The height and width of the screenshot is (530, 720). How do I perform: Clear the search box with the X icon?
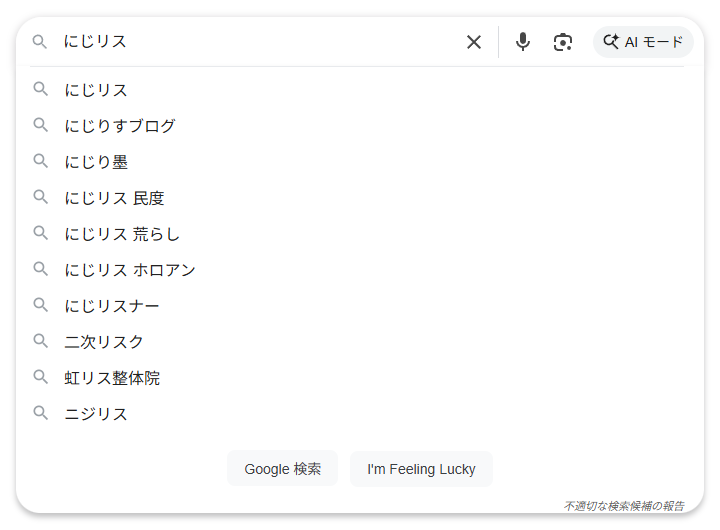(474, 42)
